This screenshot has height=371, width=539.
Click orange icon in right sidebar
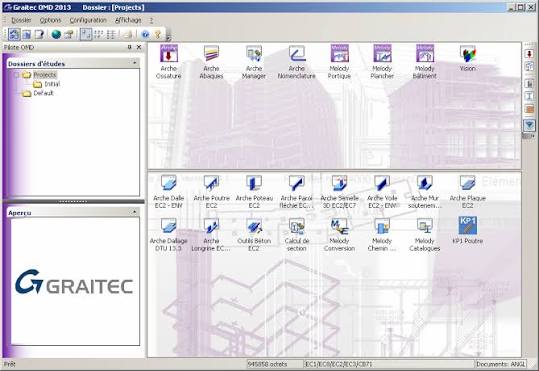click(529, 109)
